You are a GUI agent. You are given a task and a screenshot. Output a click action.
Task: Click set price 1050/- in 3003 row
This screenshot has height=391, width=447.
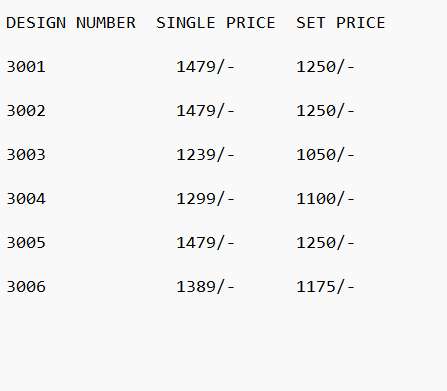[x=326, y=155]
